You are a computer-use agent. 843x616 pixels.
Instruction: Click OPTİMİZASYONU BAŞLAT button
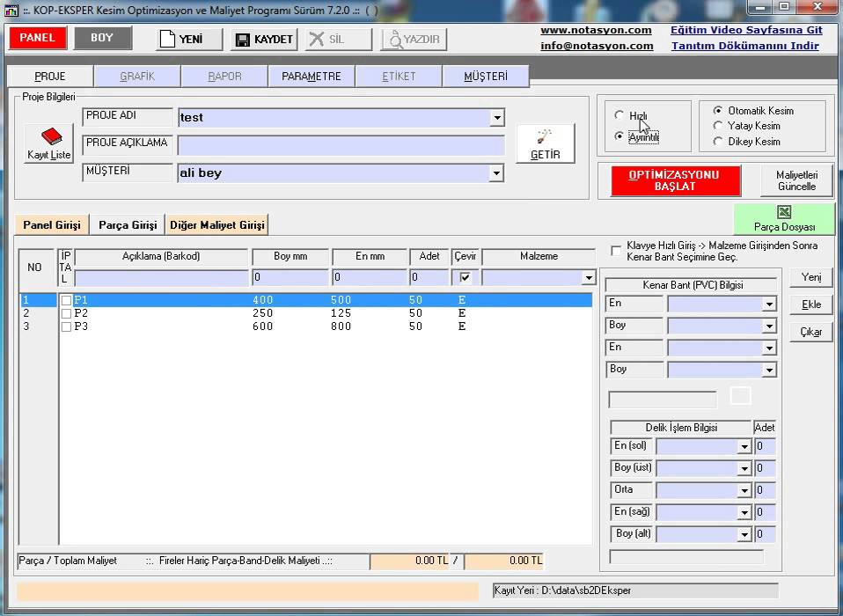[675, 180]
